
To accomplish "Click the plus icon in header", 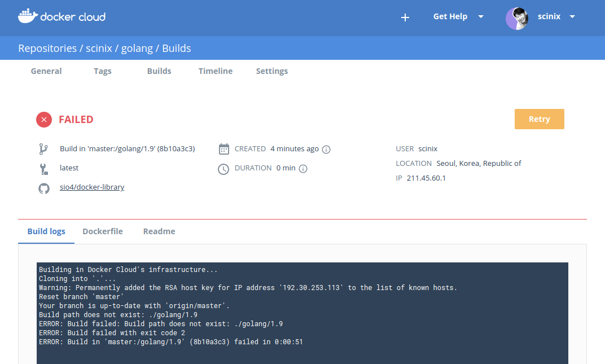I will point(405,17).
